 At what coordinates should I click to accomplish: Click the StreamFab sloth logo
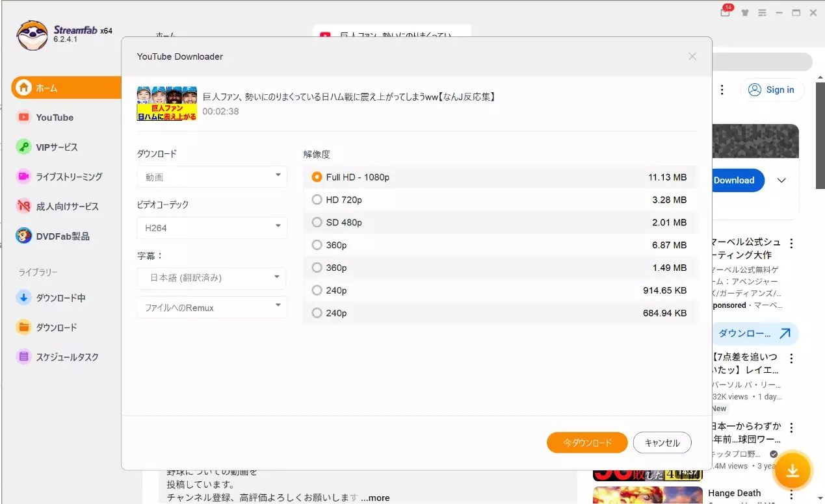pos(32,36)
